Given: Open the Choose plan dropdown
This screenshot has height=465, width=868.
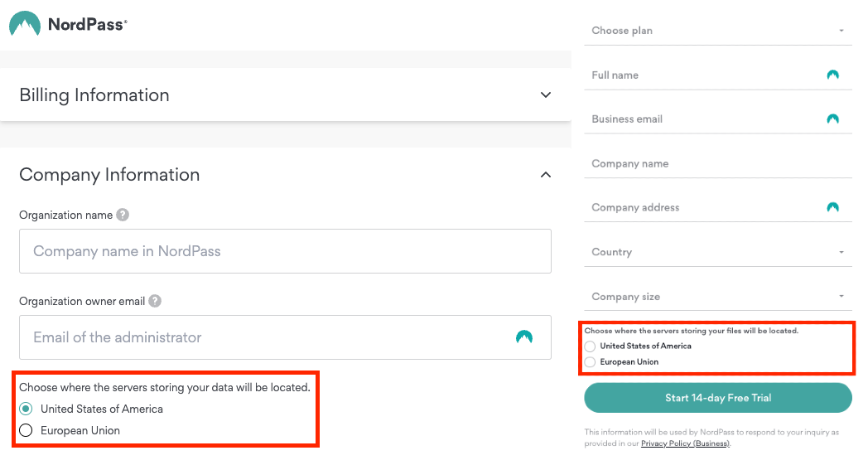Looking at the screenshot, I should click(718, 31).
